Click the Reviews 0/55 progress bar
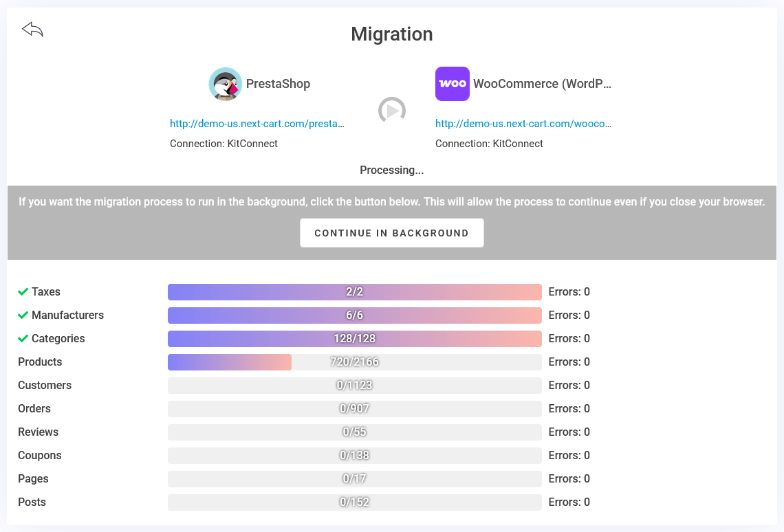Screen dimensions: 784x532 [x=354, y=432]
